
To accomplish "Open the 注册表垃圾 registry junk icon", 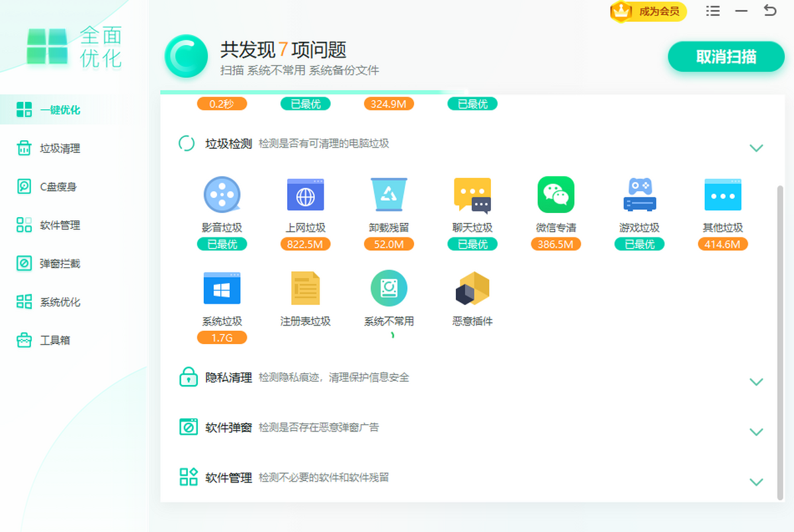I will pos(305,288).
